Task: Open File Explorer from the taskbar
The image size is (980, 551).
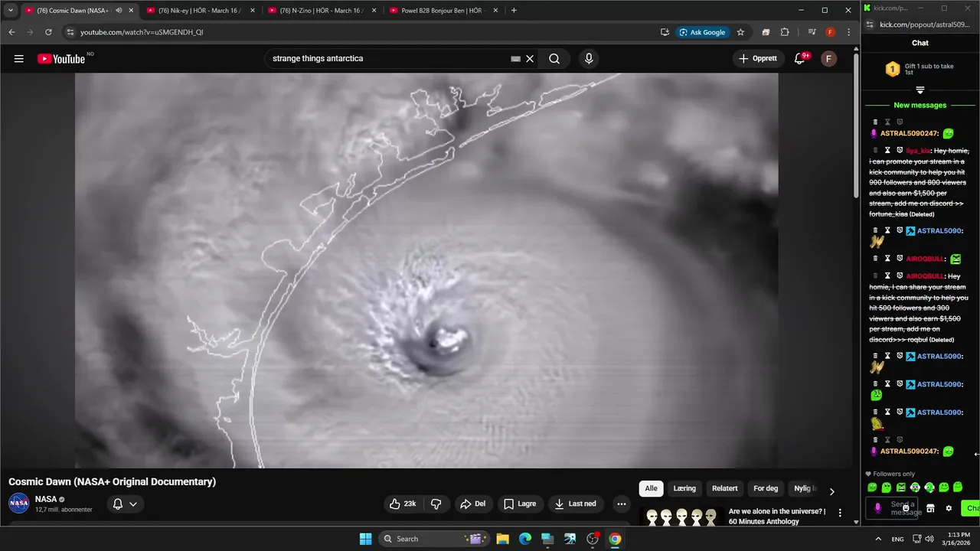Action: point(502,539)
